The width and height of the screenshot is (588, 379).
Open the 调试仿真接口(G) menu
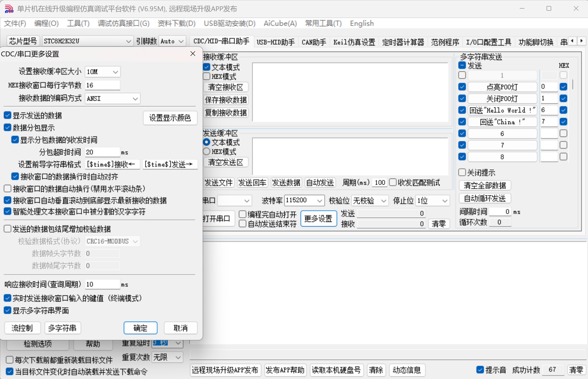point(123,23)
